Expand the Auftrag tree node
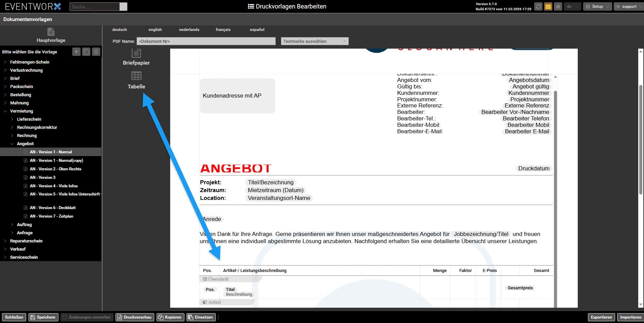This screenshot has height=323, width=644. tap(12, 225)
